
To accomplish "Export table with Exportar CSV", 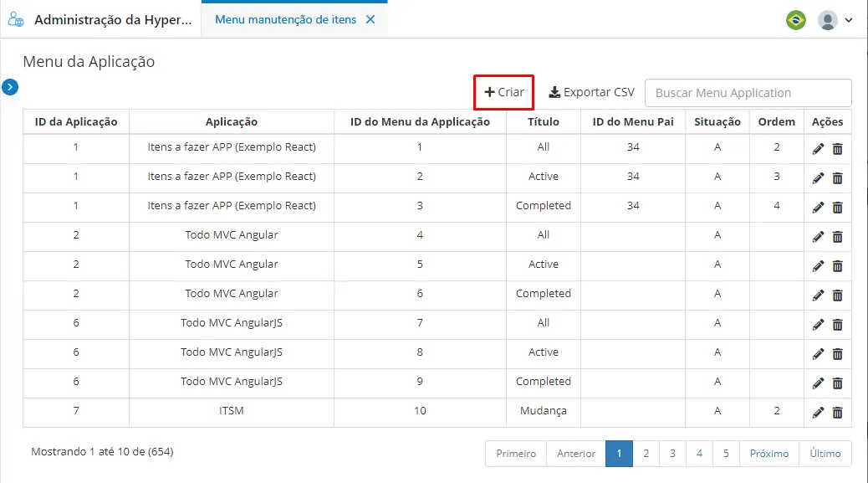I will pyautogui.click(x=591, y=92).
